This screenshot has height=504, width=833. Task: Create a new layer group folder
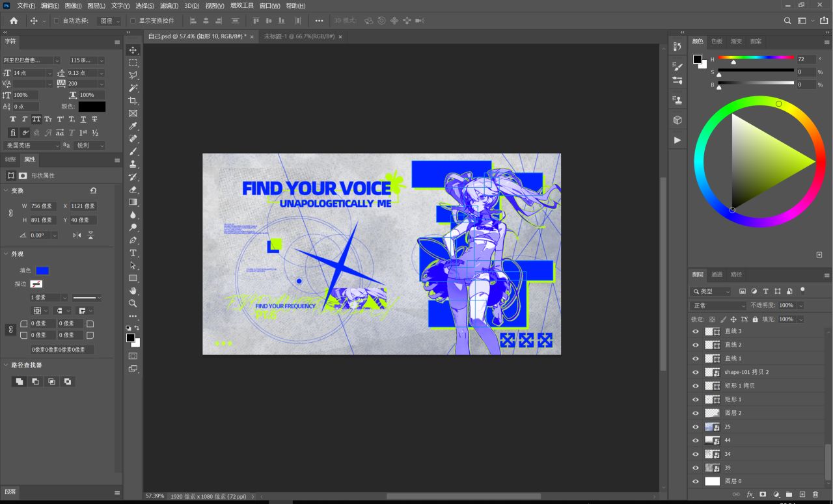coord(789,495)
